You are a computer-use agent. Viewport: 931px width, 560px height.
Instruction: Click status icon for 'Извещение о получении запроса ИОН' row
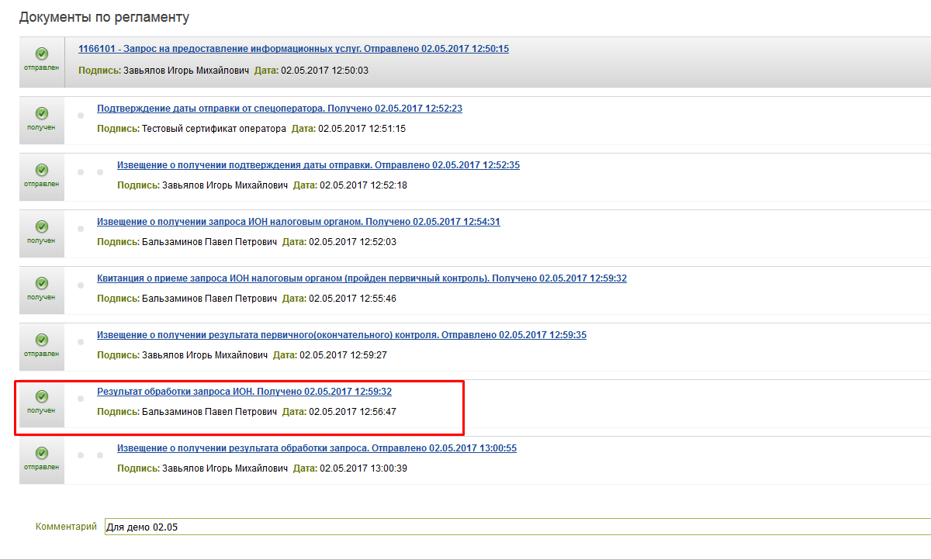[42, 226]
